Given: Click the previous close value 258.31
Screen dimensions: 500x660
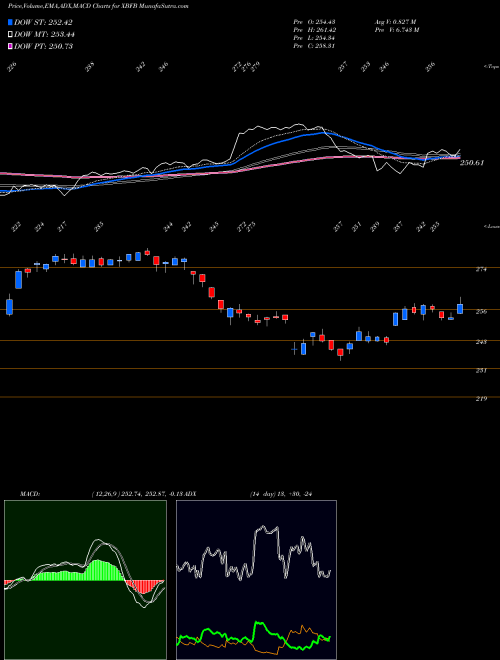Looking at the screenshot, I should point(324,45).
